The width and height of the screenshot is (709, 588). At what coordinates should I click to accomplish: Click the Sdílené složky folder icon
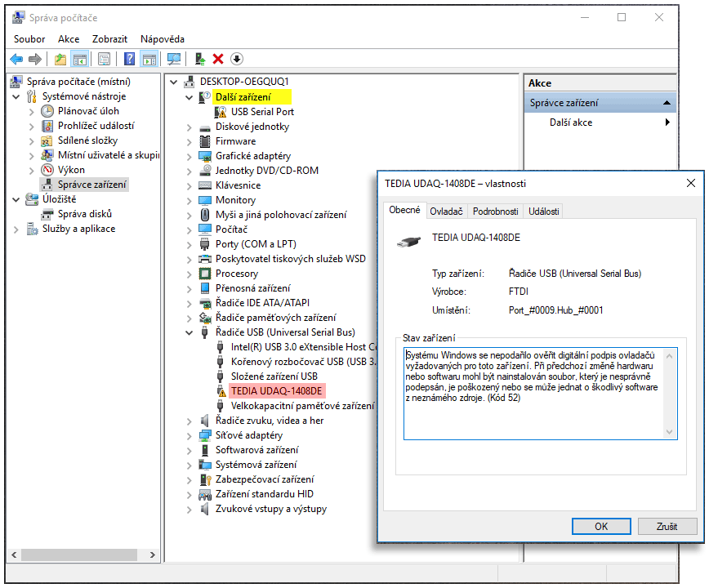tap(47, 141)
